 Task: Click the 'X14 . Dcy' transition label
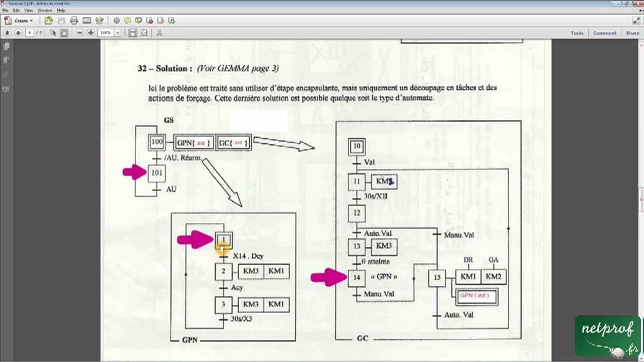(x=248, y=256)
